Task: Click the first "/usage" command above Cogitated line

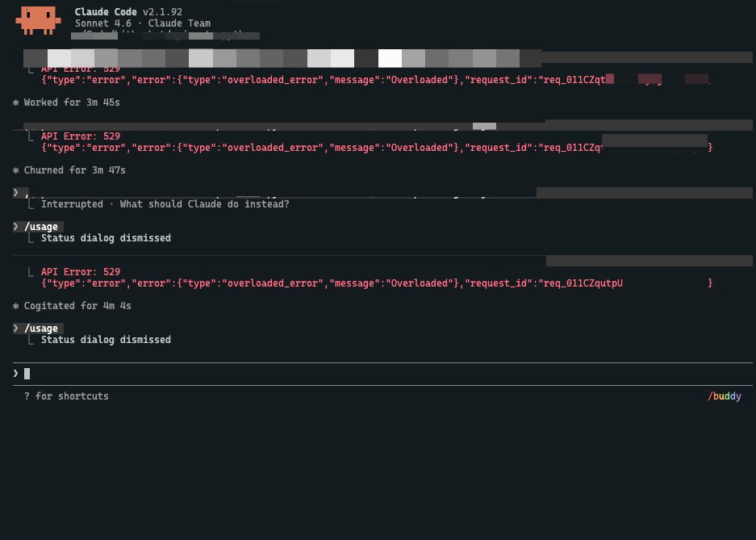Action: pyautogui.click(x=41, y=227)
